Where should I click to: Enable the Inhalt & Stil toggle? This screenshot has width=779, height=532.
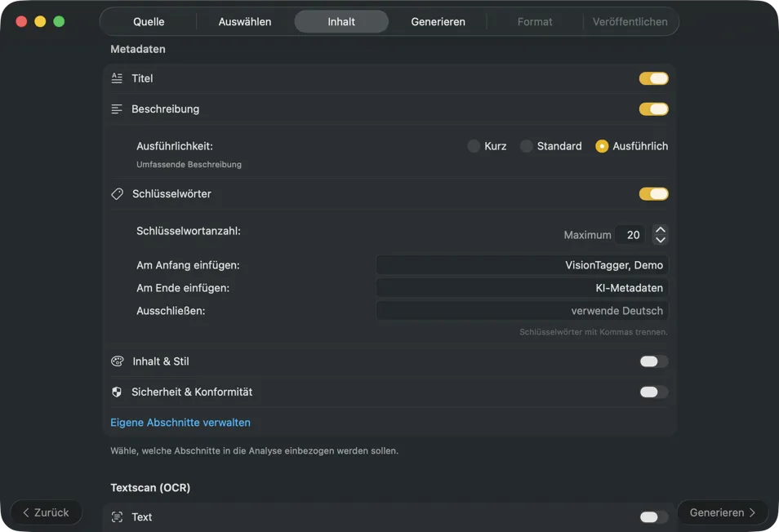point(653,361)
